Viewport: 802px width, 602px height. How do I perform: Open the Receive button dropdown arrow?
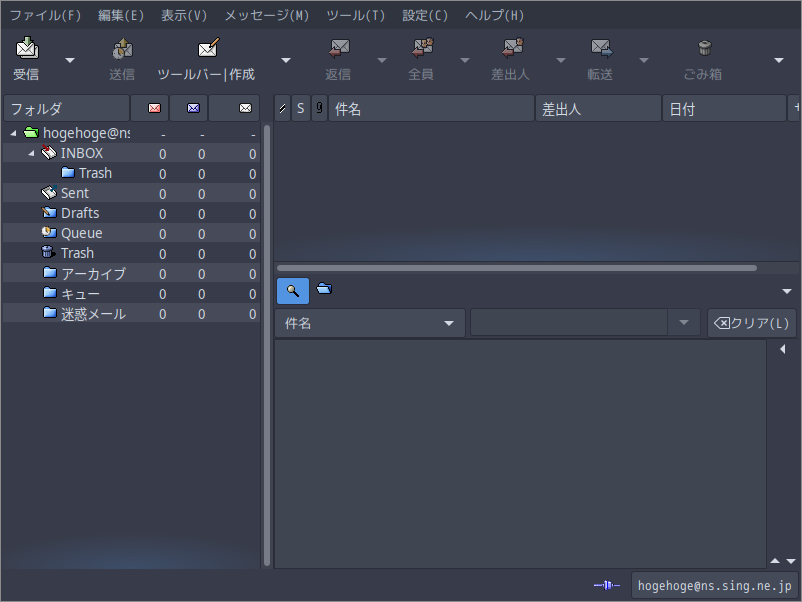[70, 60]
